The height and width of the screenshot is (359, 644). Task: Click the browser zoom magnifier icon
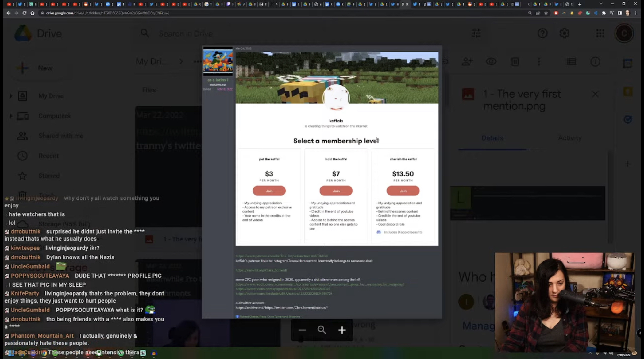coord(530,13)
